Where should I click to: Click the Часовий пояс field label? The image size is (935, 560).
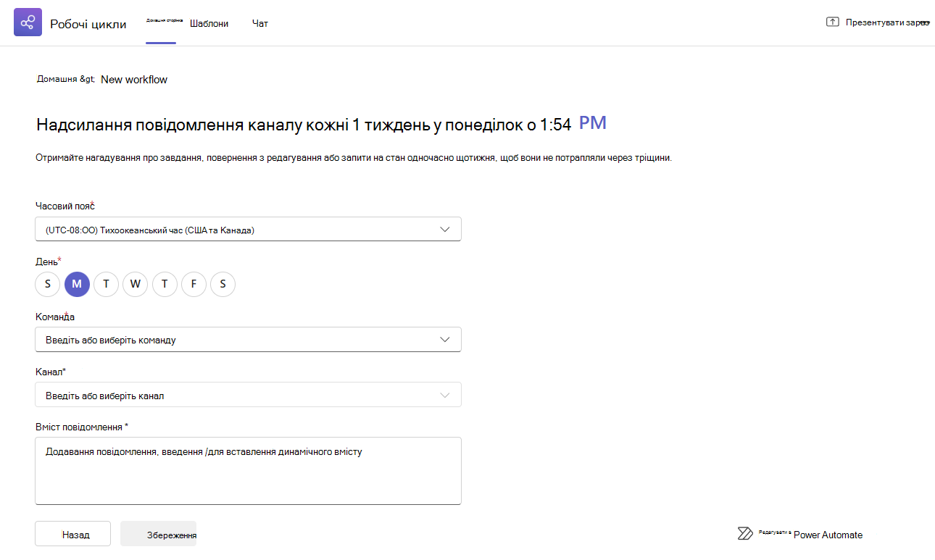(x=65, y=206)
